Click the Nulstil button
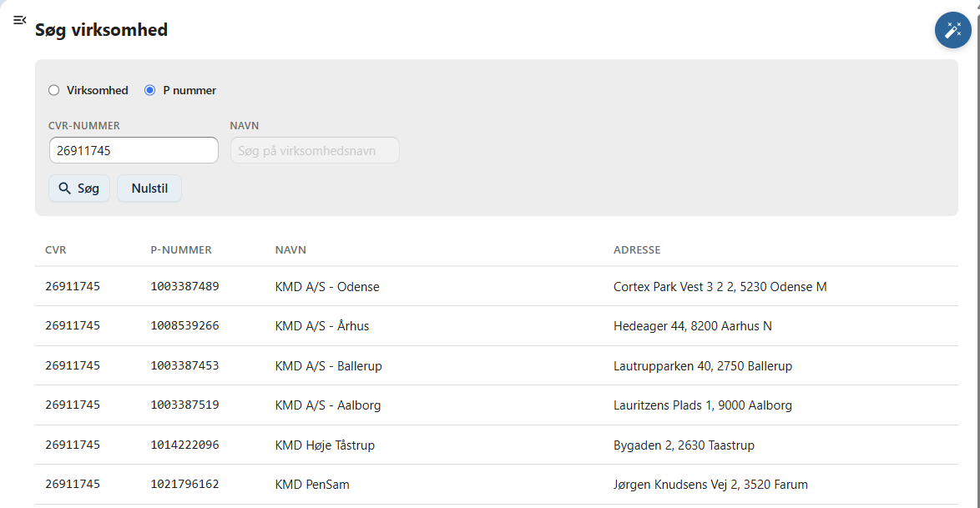Image resolution: width=980 pixels, height=508 pixels. tap(149, 188)
